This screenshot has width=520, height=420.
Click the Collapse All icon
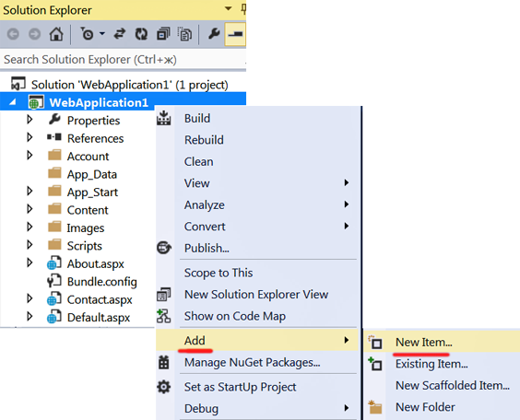[163, 34]
